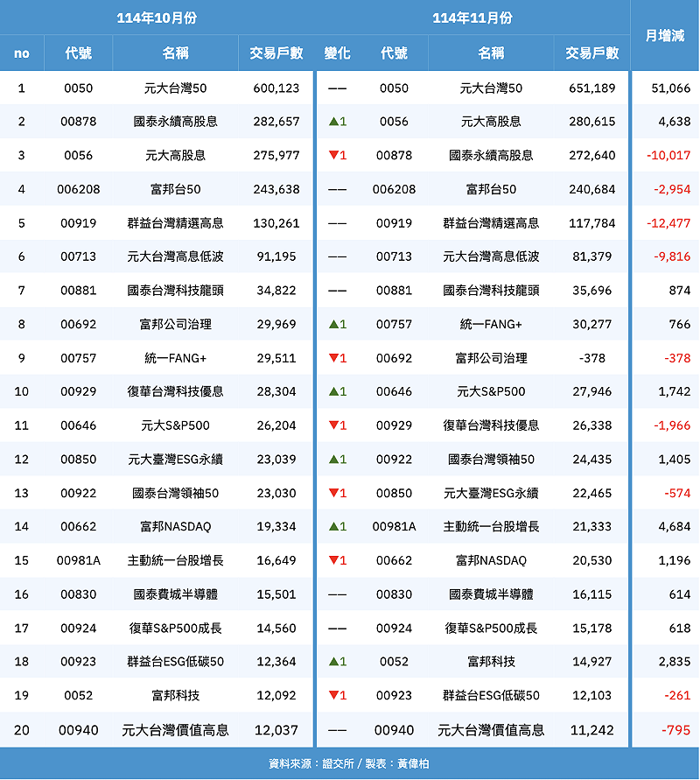Click the red down arrow in row 9
700x780 pixels.
pos(333,358)
